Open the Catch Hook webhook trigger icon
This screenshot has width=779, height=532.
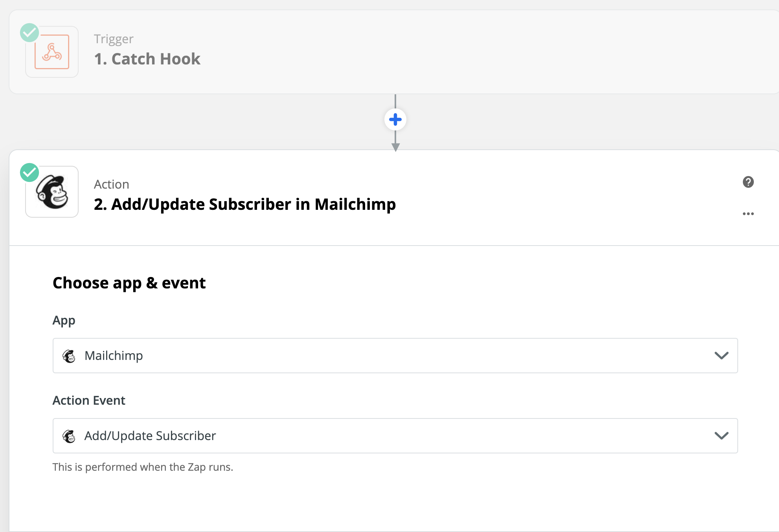[52, 52]
